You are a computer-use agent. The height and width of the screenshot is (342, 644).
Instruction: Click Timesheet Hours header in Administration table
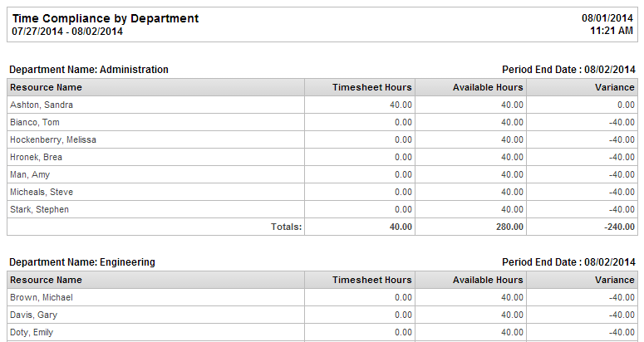pyautogui.click(x=371, y=87)
